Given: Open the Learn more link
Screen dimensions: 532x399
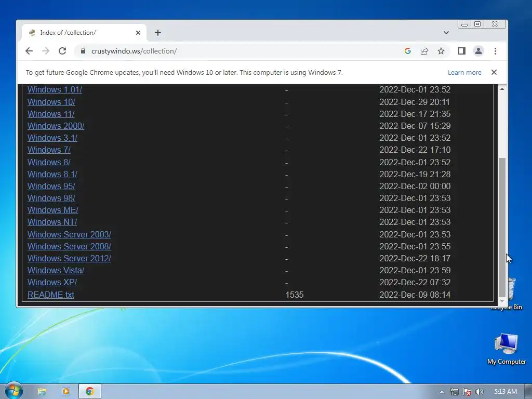Looking at the screenshot, I should (x=464, y=72).
